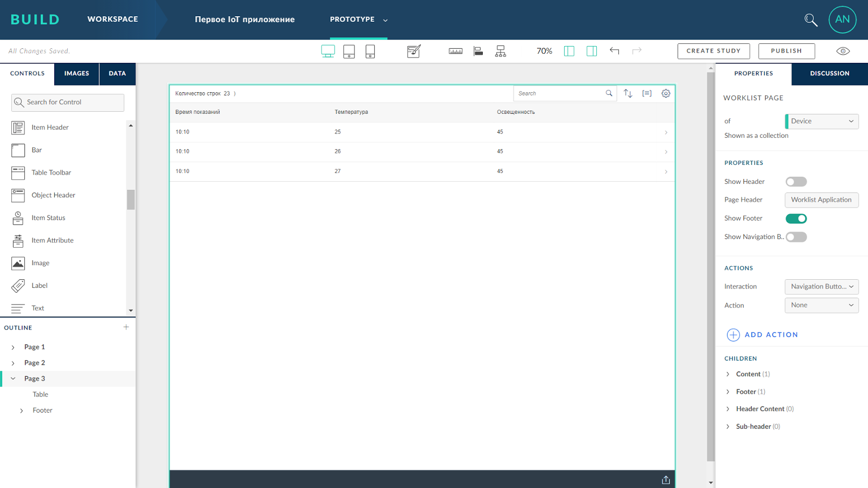Open the theme editor icon
This screenshot has width=868, height=488.
[413, 51]
